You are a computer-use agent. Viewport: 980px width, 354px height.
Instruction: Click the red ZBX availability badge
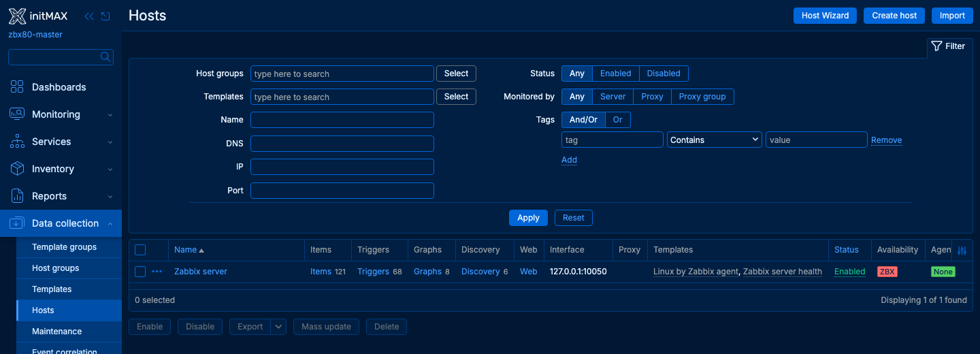pyautogui.click(x=887, y=272)
